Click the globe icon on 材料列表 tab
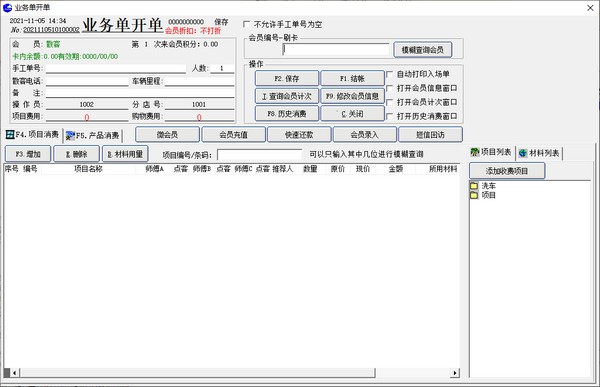This screenshot has width=600, height=387. point(523,153)
